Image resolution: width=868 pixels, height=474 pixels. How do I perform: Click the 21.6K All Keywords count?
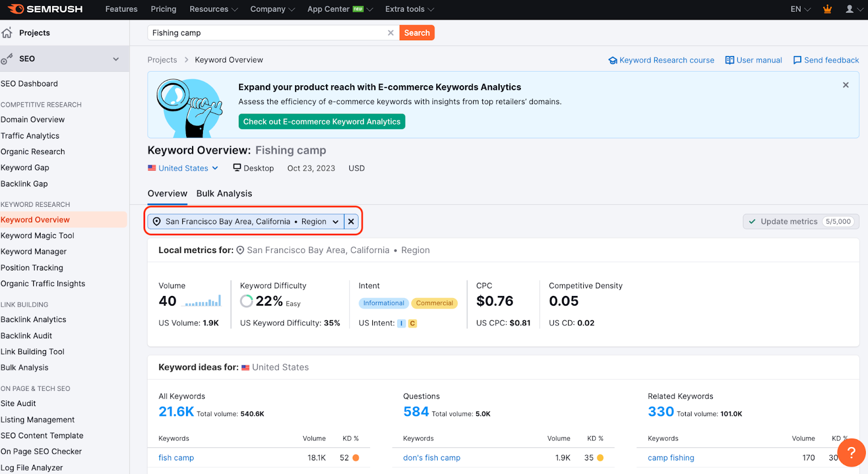pos(176,412)
